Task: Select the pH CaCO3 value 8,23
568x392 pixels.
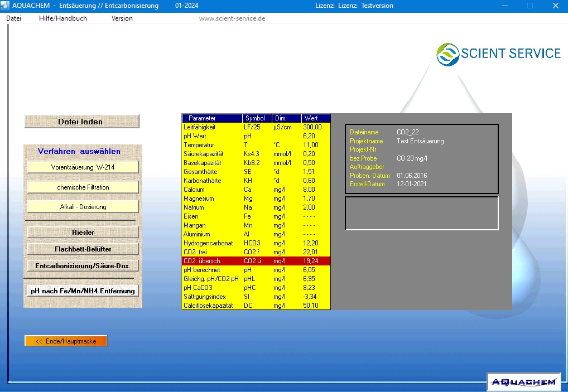Action: (309, 288)
